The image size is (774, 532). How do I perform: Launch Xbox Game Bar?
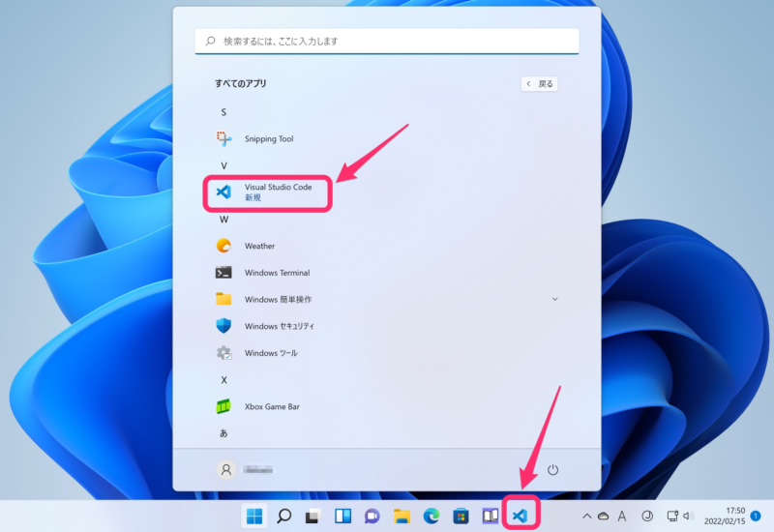click(x=385, y=406)
